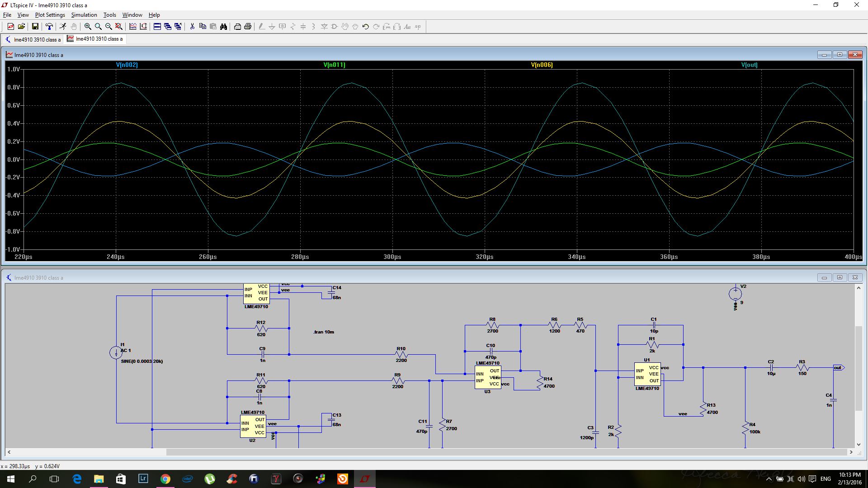
Task: Select the Place Component gate icon
Action: (335, 27)
